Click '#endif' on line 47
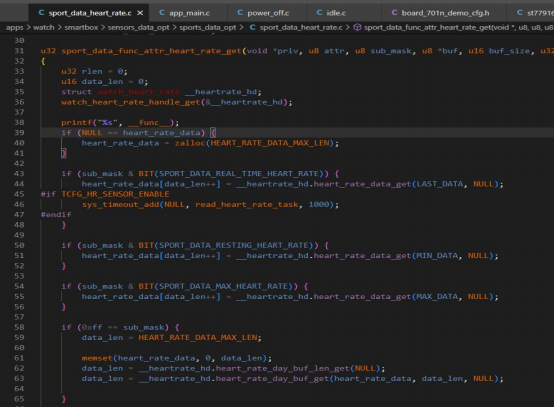 coord(56,215)
